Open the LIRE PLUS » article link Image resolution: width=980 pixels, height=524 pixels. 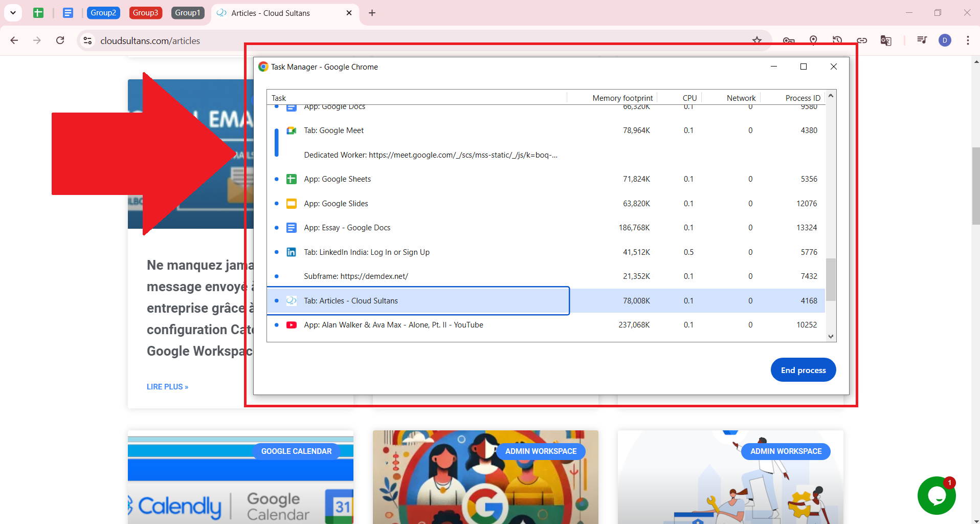click(x=167, y=387)
